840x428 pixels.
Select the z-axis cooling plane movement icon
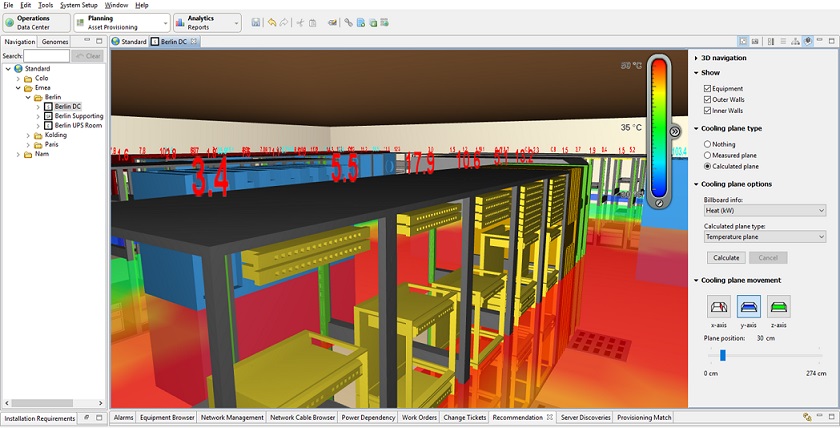(778, 306)
